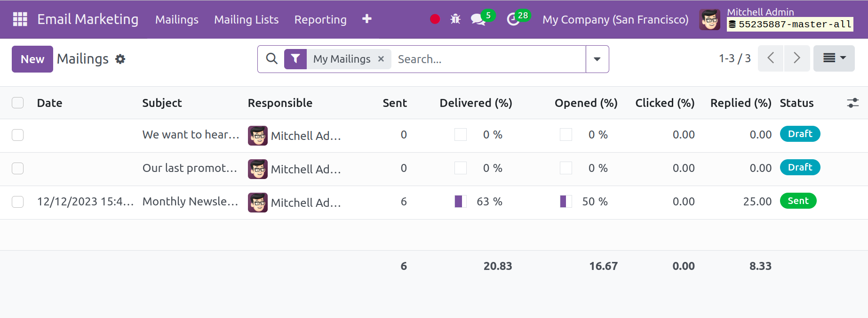This screenshot has width=868, height=318.
Task: Click the 63% delivered progress bar
Action: pos(460,202)
